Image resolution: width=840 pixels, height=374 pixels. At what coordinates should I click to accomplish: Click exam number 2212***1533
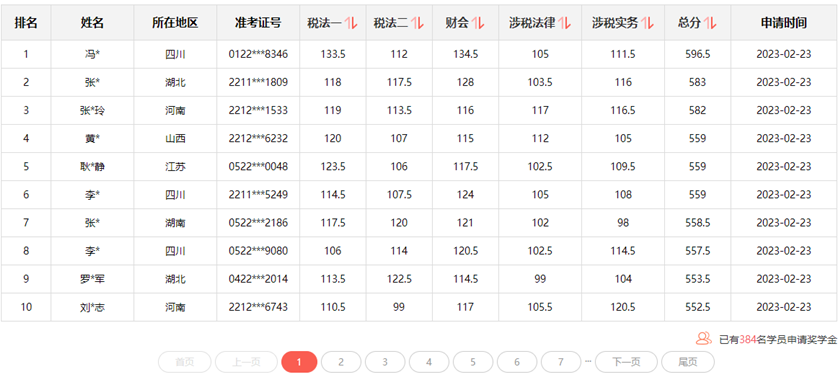click(258, 110)
